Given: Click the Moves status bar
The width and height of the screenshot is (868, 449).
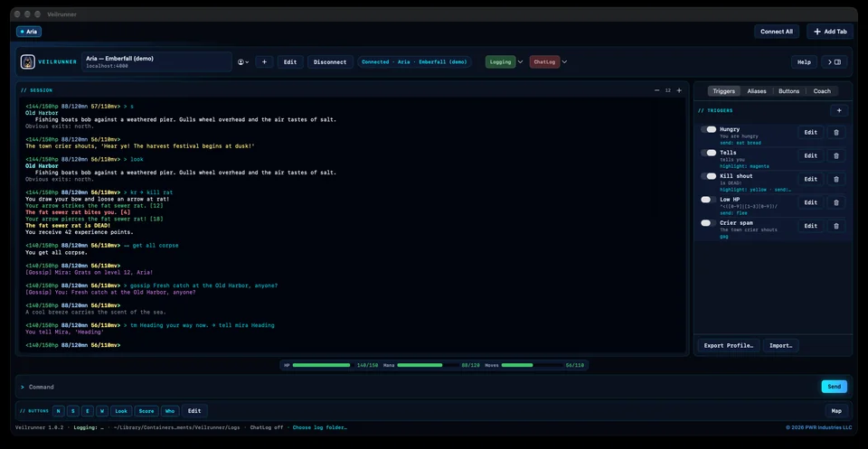Looking at the screenshot, I should (x=534, y=365).
